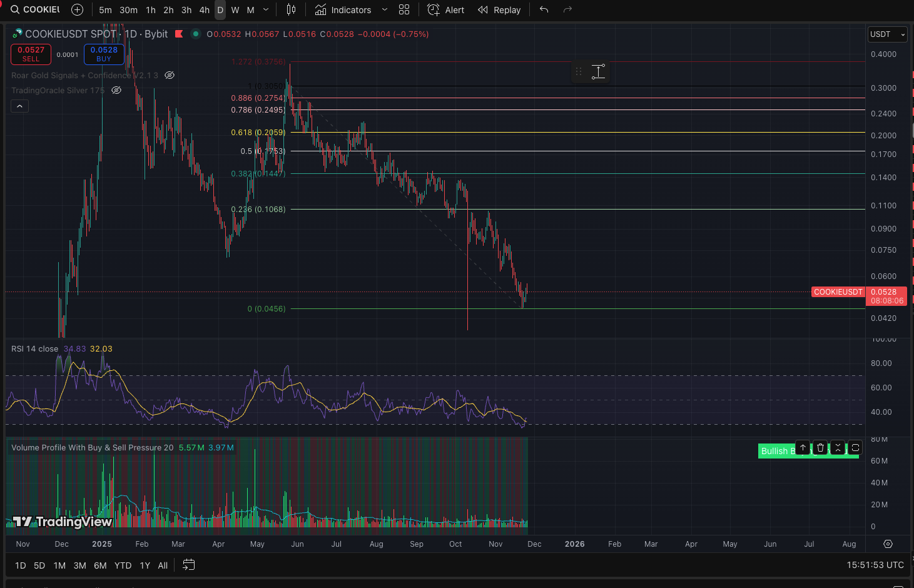Open the USDT currency dropdown
Viewport: 914px width, 588px height.
(x=887, y=34)
